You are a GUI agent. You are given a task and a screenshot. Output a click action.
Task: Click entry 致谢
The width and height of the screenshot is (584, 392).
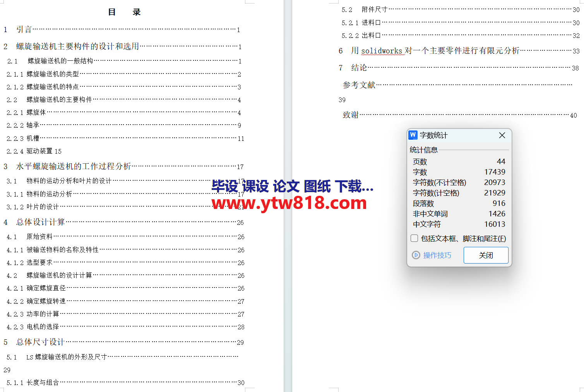click(x=460, y=115)
